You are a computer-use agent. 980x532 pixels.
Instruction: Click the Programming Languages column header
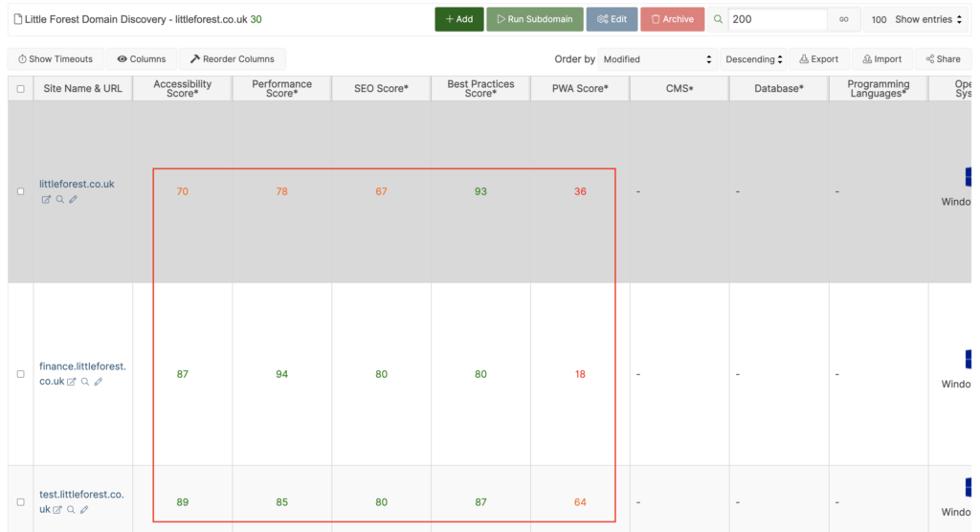[x=879, y=88]
